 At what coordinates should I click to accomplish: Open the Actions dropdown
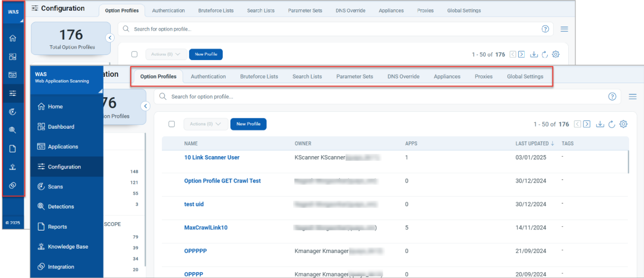[206, 124]
